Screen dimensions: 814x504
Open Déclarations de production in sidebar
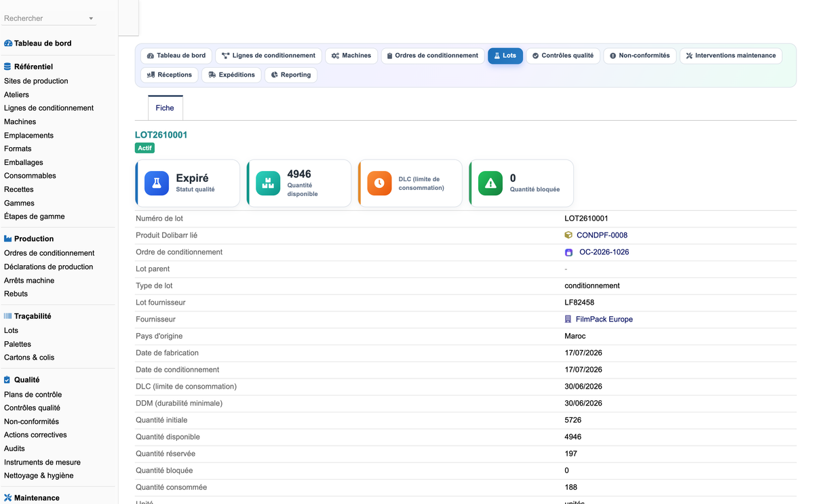[49, 267]
